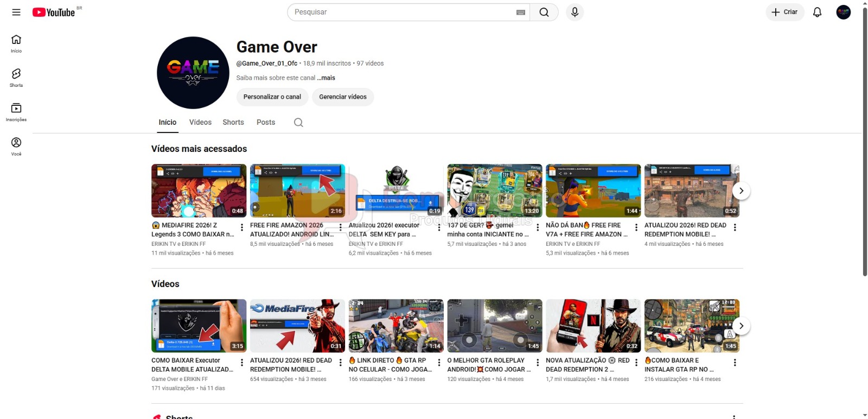
Task: Click the magnifier search button
Action: point(544,12)
